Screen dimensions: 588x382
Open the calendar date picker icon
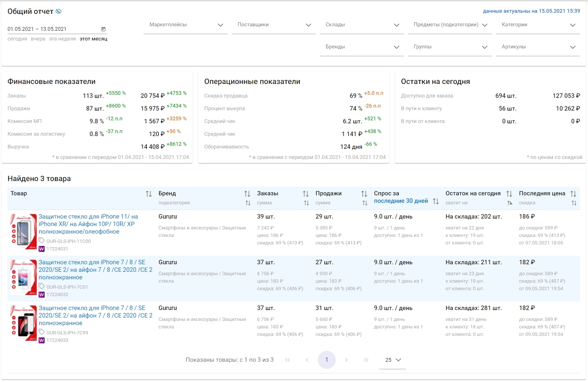point(103,29)
